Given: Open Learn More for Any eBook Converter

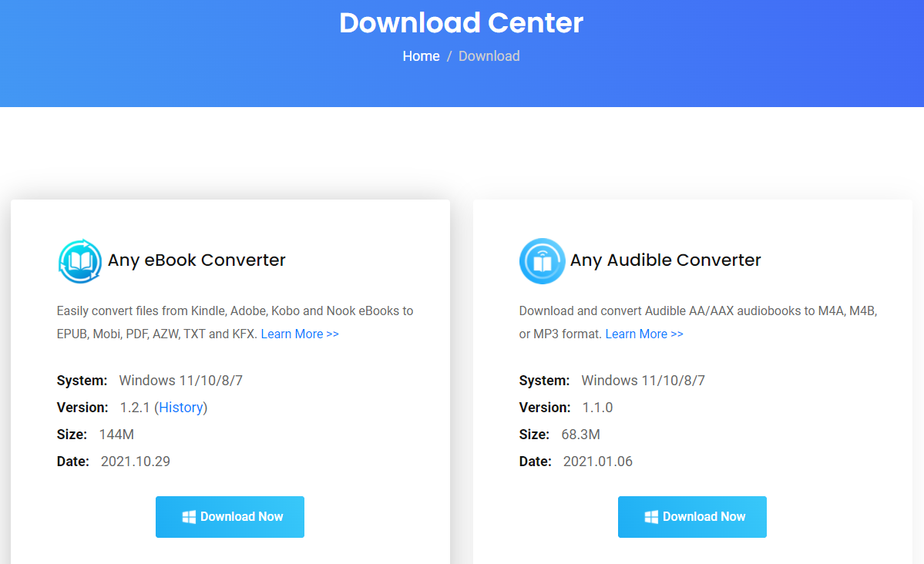Looking at the screenshot, I should coord(300,334).
